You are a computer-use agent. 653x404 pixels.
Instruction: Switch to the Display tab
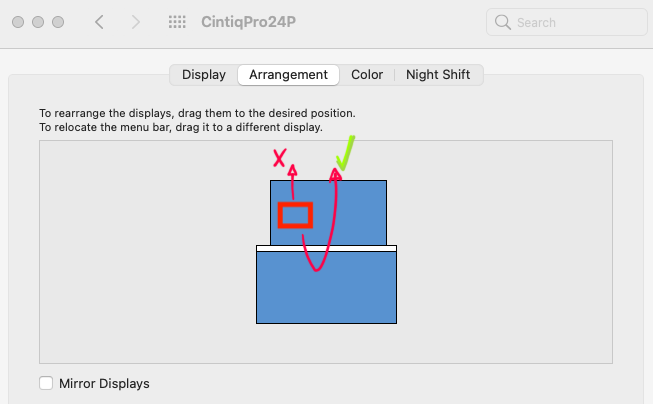[x=203, y=74]
